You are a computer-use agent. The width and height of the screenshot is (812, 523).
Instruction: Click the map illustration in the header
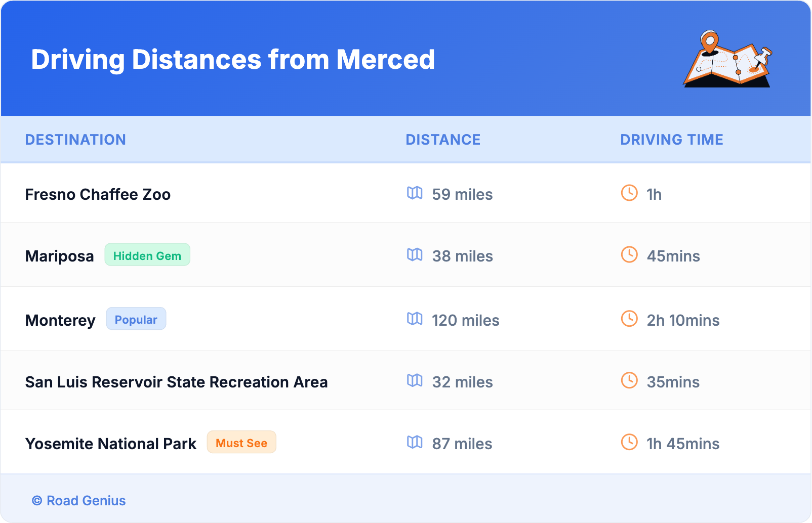tap(727, 59)
